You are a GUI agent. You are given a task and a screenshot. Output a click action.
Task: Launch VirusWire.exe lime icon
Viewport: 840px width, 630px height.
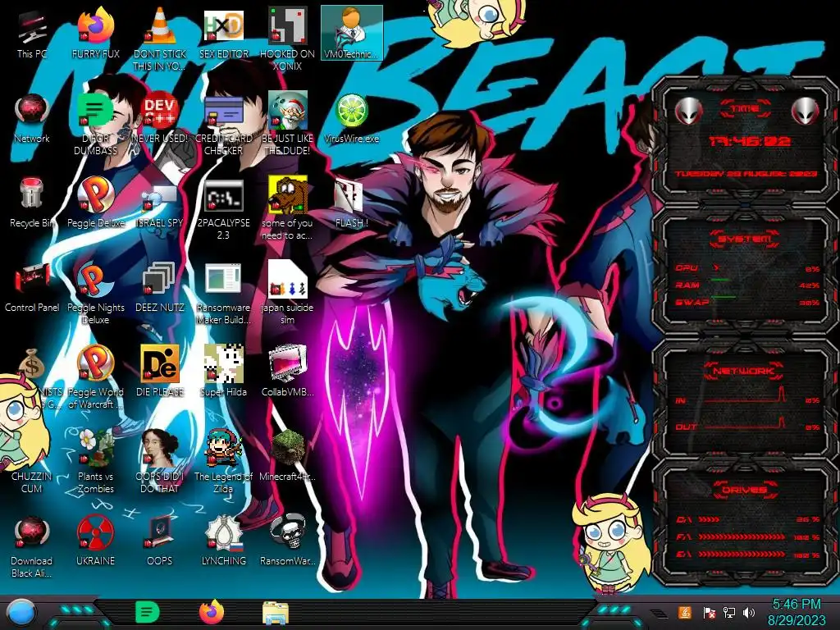click(351, 111)
